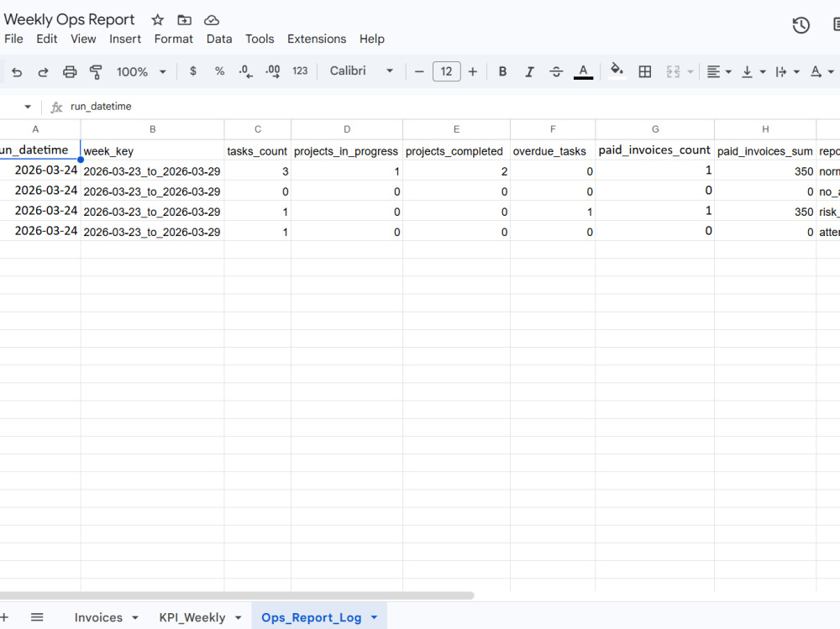This screenshot has height=629, width=840.
Task: Increase font size with plus button
Action: [472, 71]
